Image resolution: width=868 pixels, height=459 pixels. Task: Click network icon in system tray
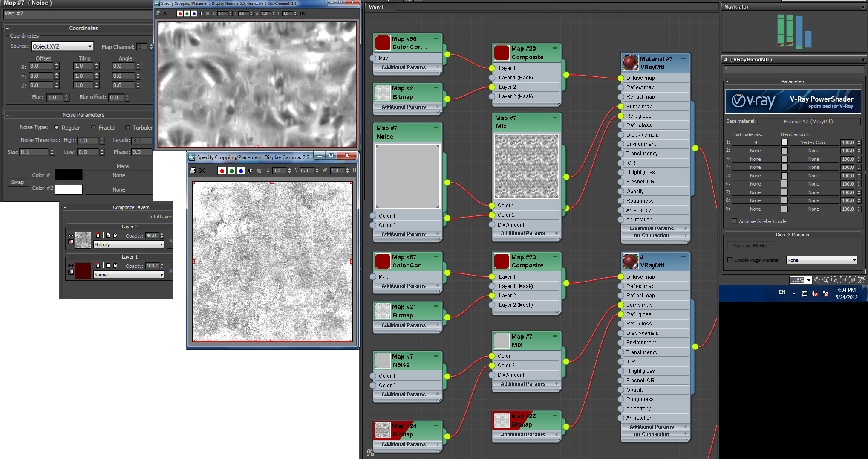pyautogui.click(x=805, y=293)
